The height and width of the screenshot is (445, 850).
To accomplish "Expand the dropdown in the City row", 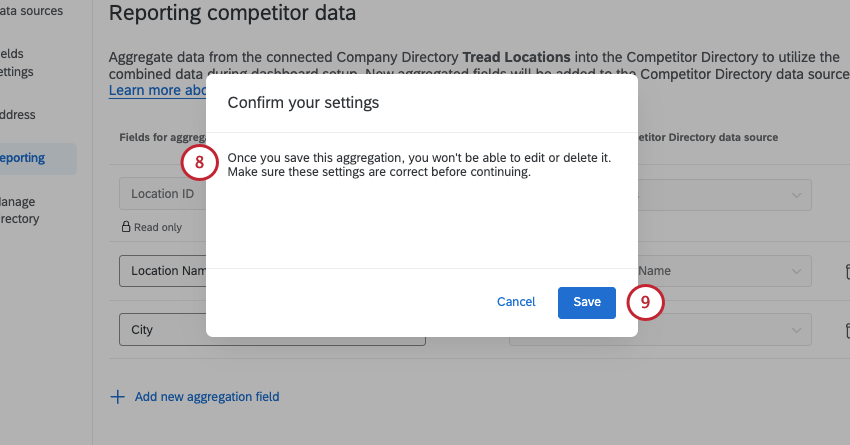I will click(797, 330).
